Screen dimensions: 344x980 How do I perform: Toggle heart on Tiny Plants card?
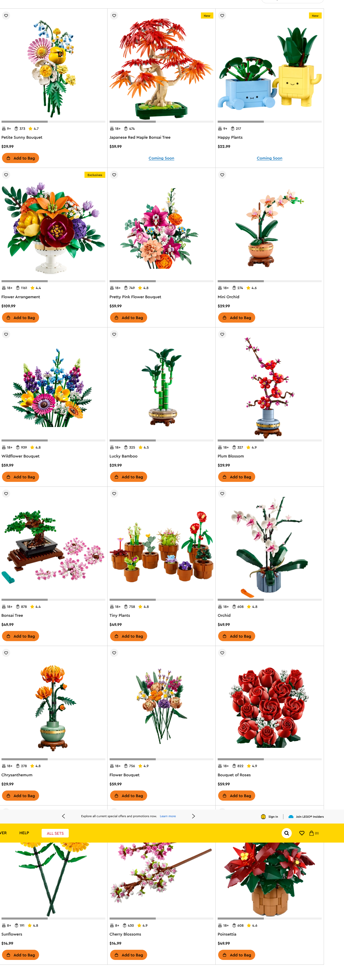click(x=114, y=494)
